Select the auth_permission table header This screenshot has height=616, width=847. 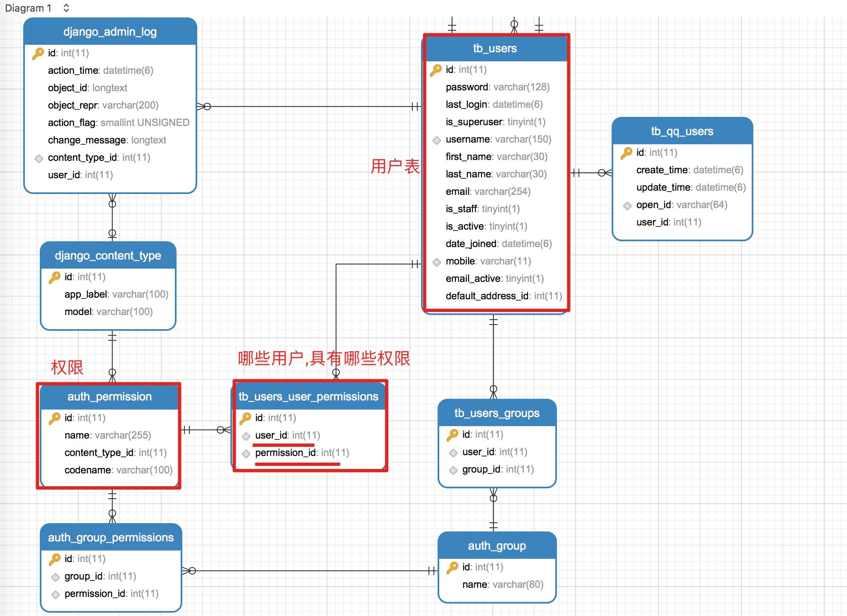click(109, 397)
